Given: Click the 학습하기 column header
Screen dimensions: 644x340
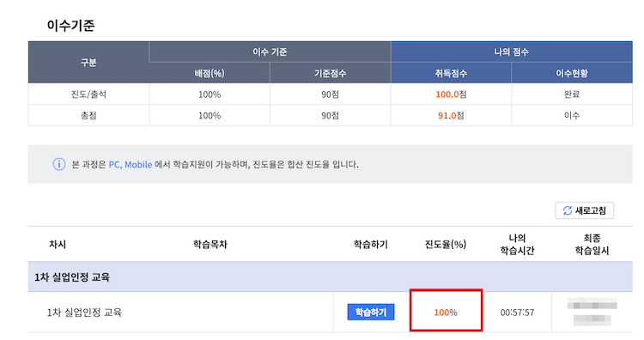Looking at the screenshot, I should pos(370,245).
